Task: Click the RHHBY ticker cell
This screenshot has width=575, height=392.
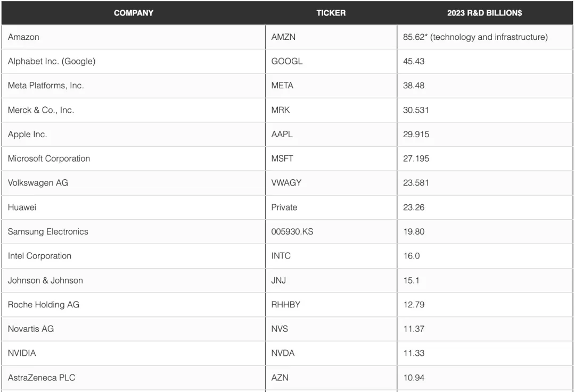Action: click(x=331, y=304)
